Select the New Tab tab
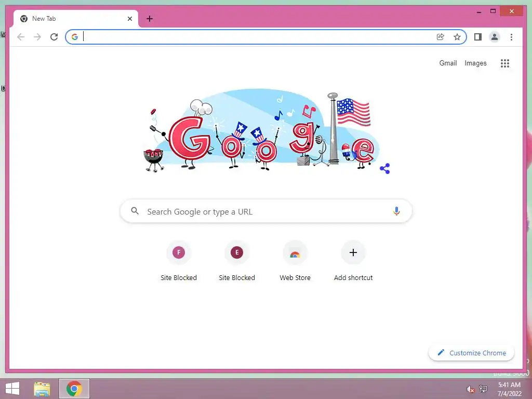532x399 pixels. point(75,19)
